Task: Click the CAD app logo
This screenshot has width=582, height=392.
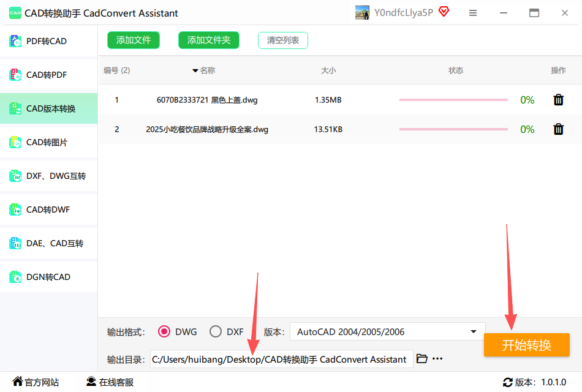Action: click(15, 13)
